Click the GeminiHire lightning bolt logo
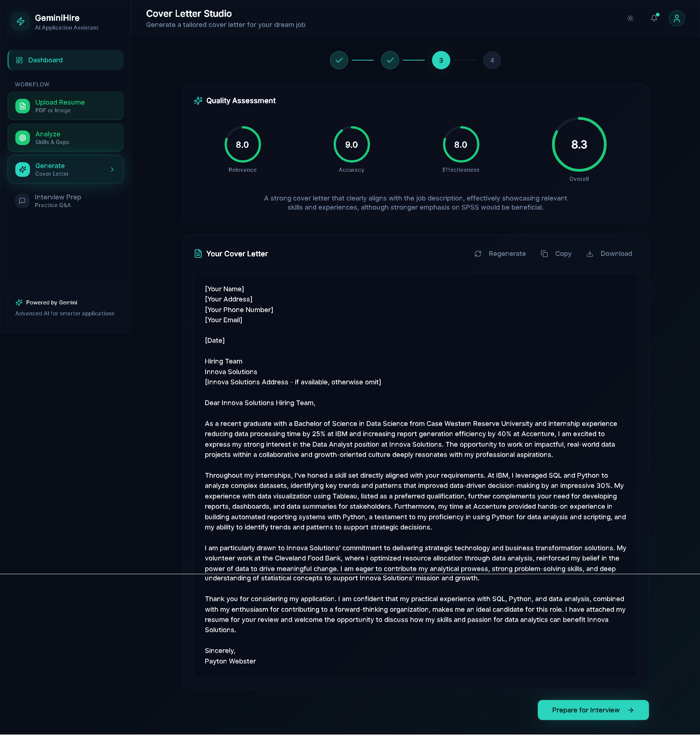This screenshot has height=736, width=700. point(20,22)
